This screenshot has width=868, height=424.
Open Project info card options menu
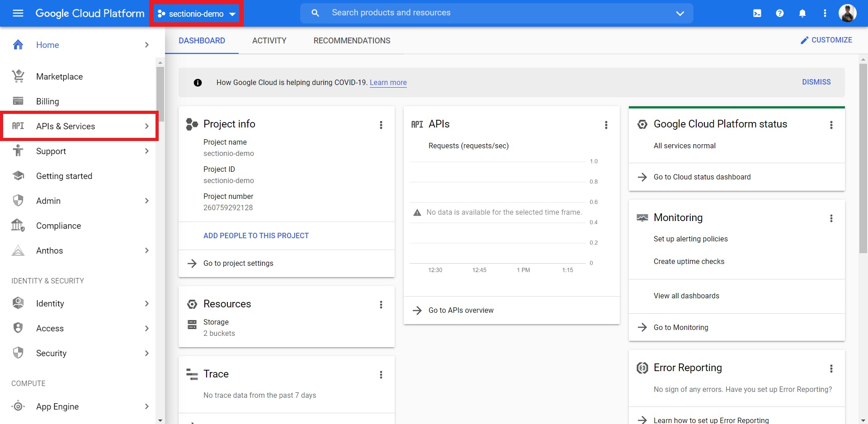point(381,125)
